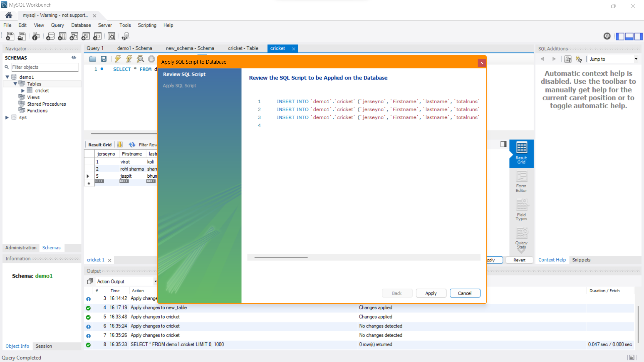The width and height of the screenshot is (644, 362).
Task: Select the Views tree item
Action: 33,97
